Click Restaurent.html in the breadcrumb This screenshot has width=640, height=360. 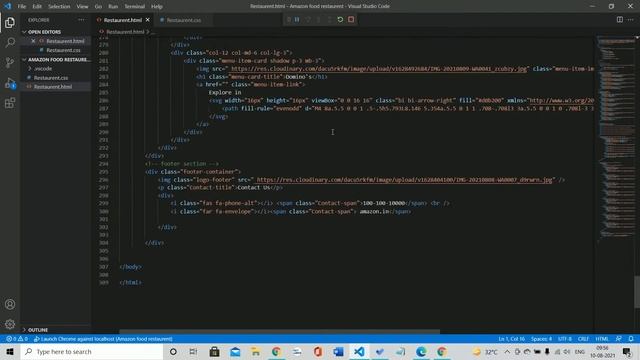point(125,32)
